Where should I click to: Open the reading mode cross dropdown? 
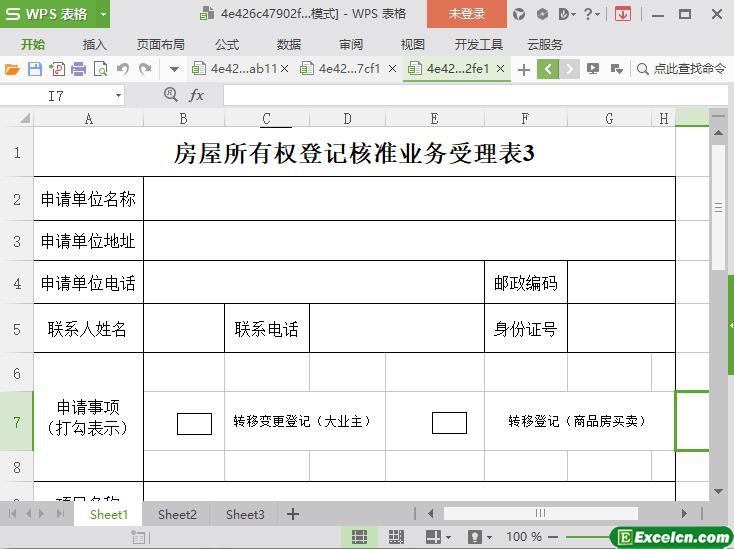point(437,537)
